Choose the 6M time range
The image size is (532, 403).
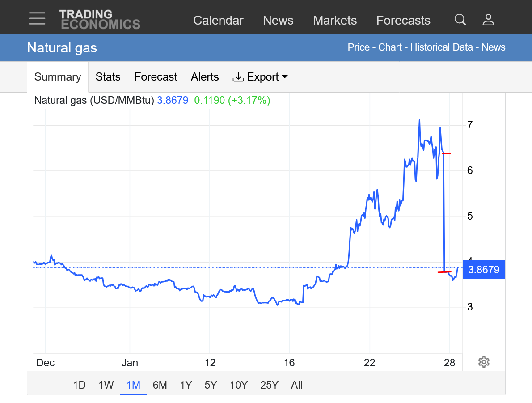coord(160,385)
